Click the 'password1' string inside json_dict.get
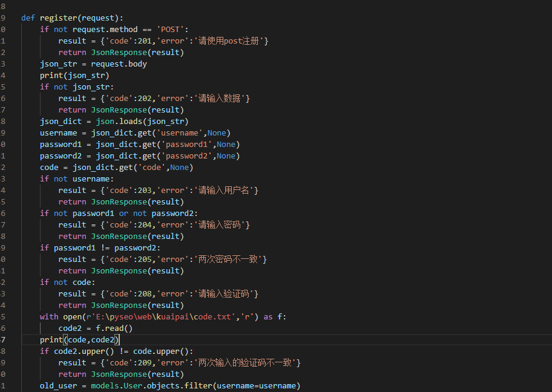This screenshot has height=392, width=552. tap(187, 145)
